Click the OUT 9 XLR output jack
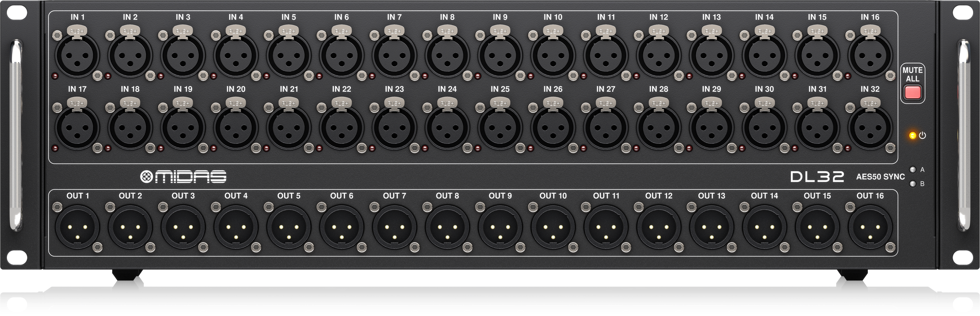980x316 pixels. point(500,228)
